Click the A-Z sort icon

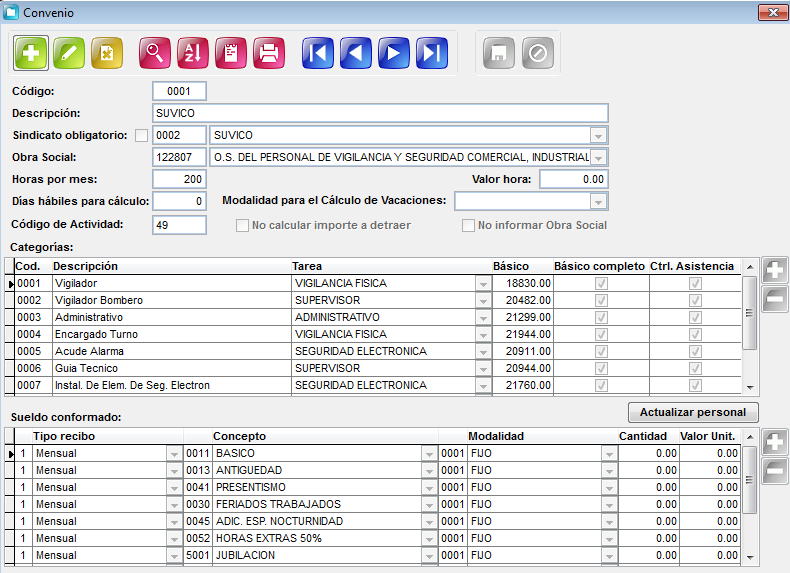tap(193, 53)
